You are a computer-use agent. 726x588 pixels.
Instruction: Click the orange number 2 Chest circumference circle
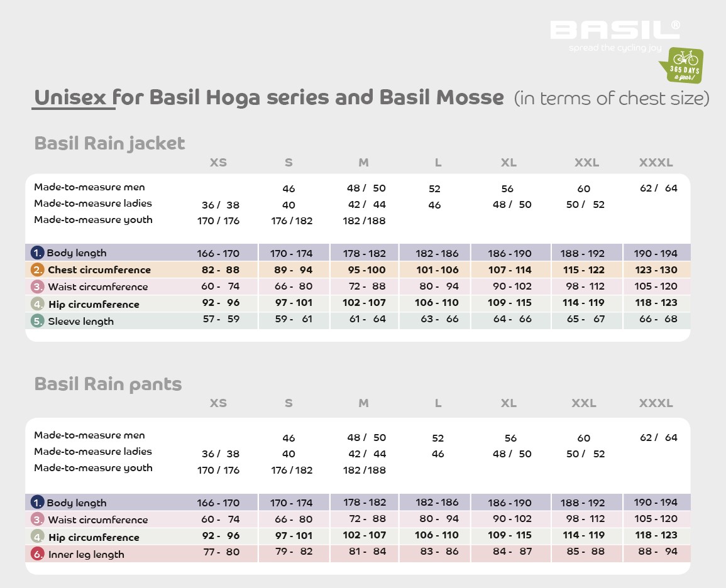tap(38, 270)
